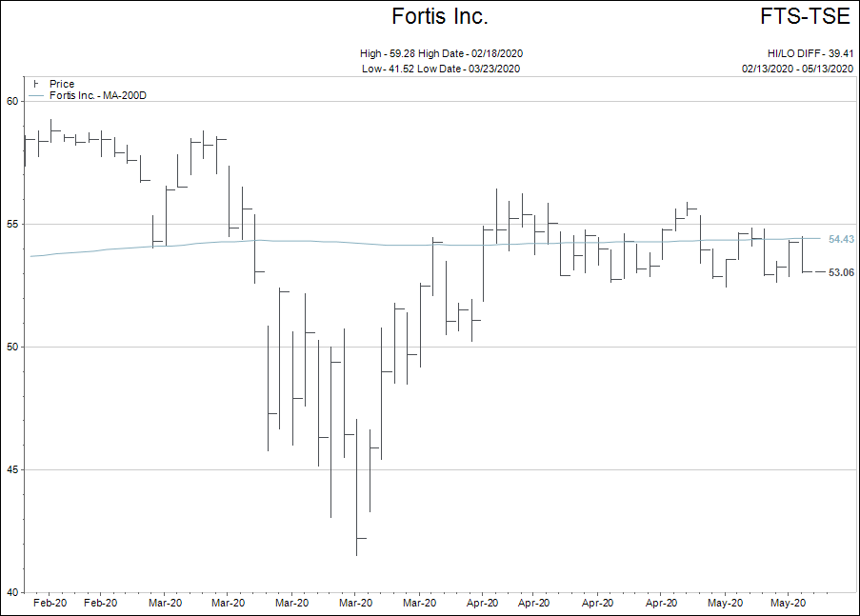Click the 54.43 moving average value label
The image size is (860, 616).
(841, 240)
